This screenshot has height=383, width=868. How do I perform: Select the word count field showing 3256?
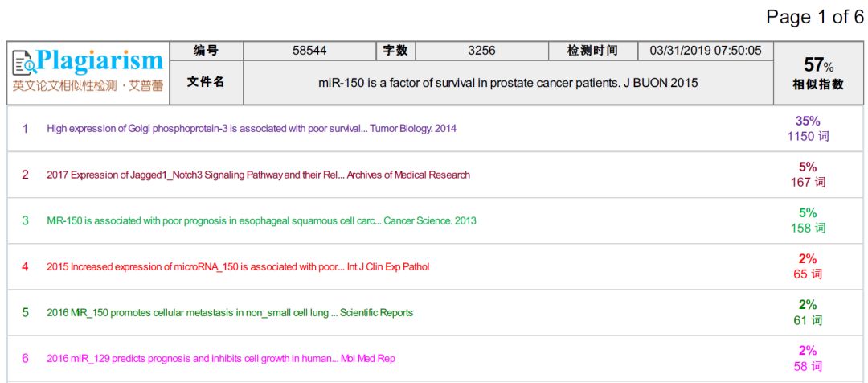(481, 51)
